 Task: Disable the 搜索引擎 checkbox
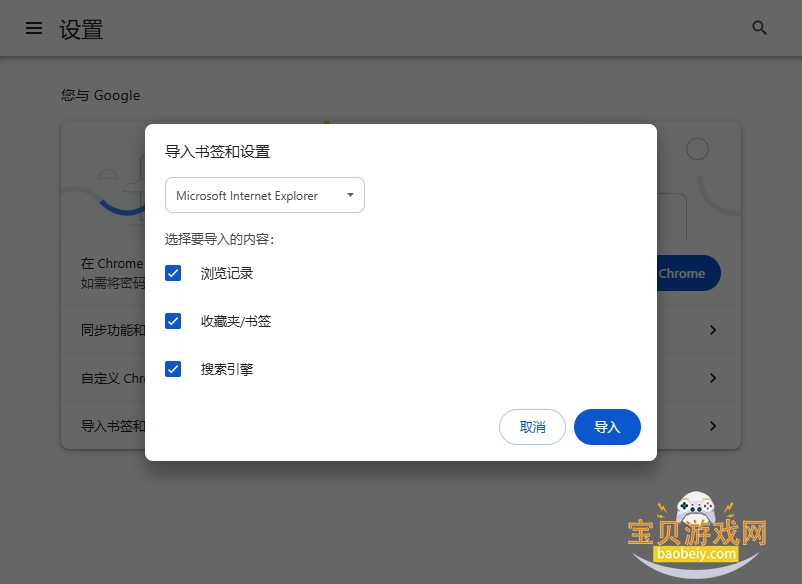(173, 369)
